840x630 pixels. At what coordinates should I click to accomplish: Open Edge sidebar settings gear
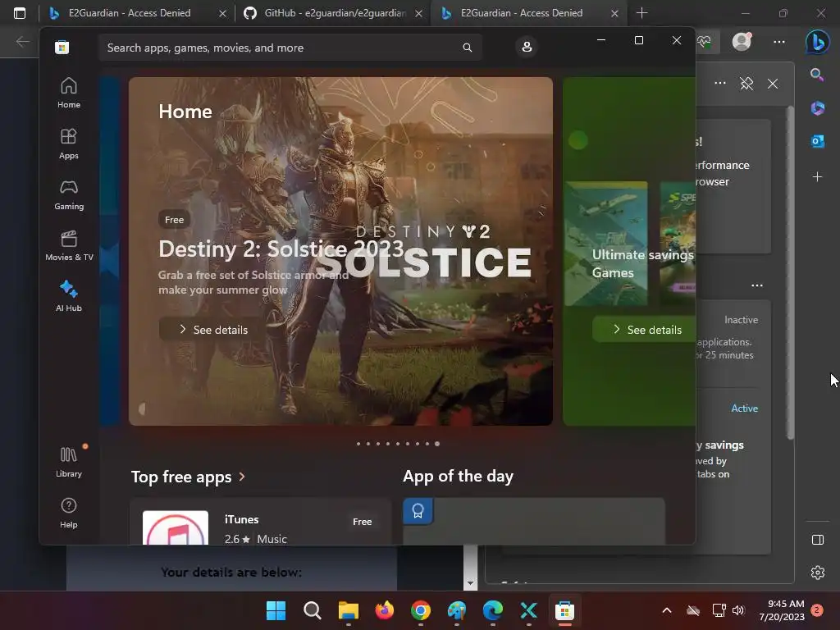tap(818, 573)
